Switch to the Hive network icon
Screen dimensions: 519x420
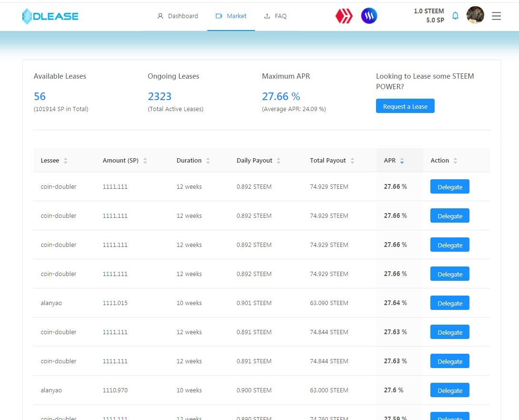(x=344, y=16)
